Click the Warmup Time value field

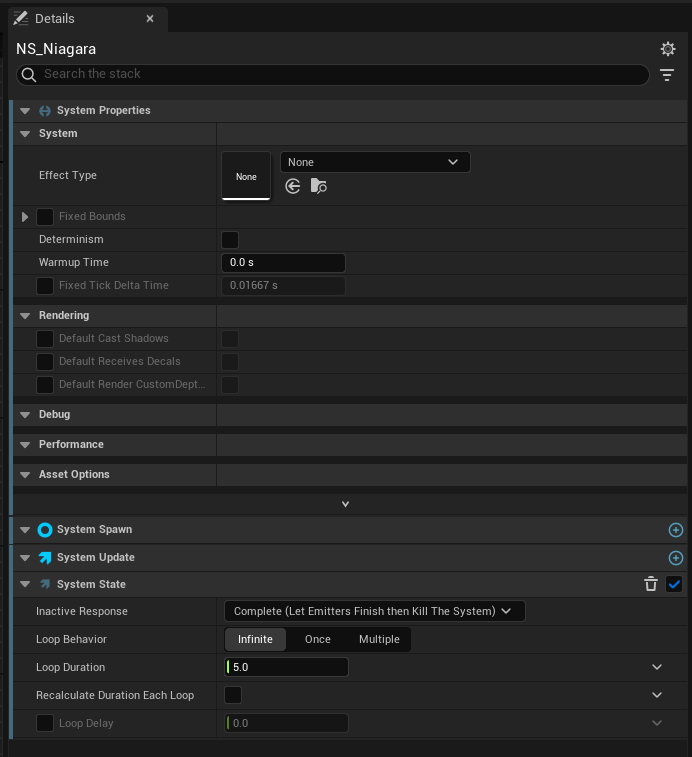283,263
